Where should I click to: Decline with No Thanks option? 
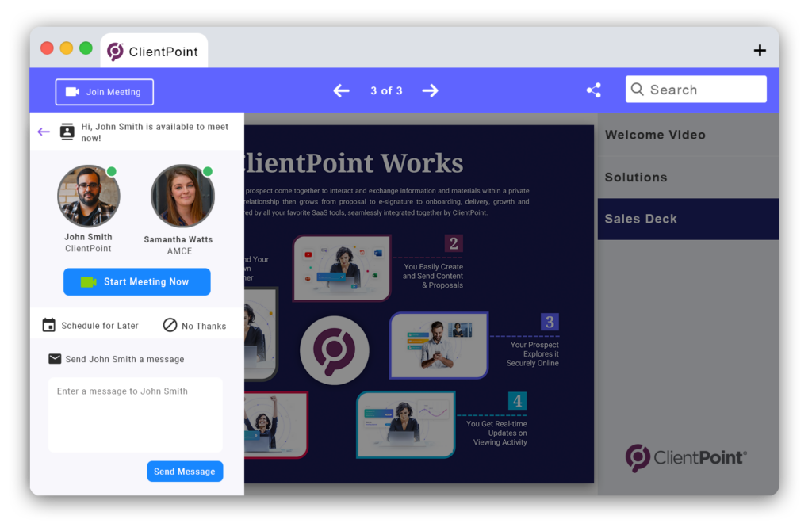point(194,326)
